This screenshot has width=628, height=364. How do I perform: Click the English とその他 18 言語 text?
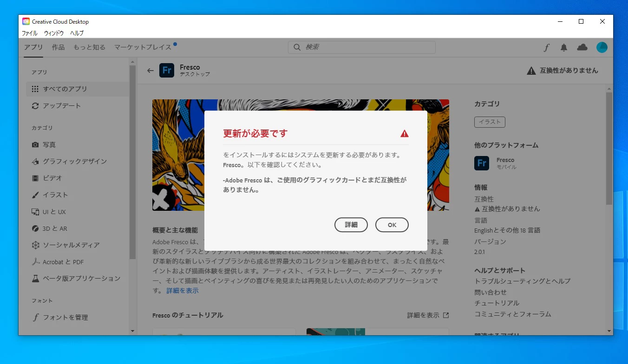tap(507, 230)
